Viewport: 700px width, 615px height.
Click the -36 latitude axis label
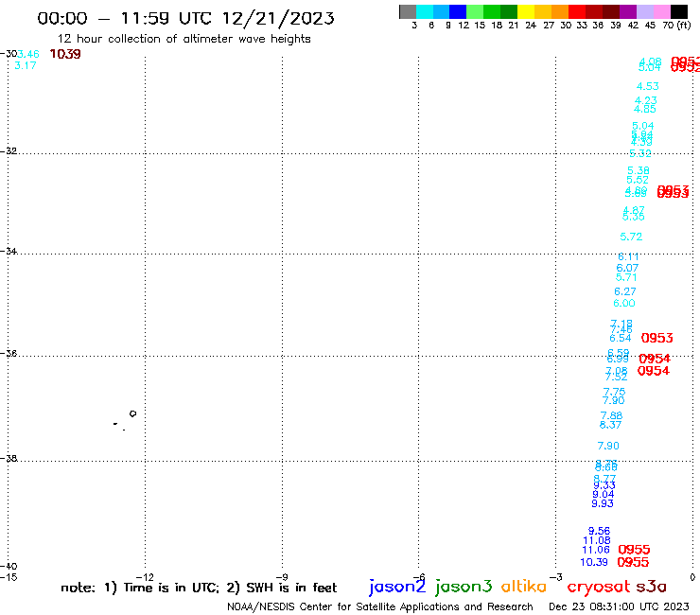click(x=9, y=353)
